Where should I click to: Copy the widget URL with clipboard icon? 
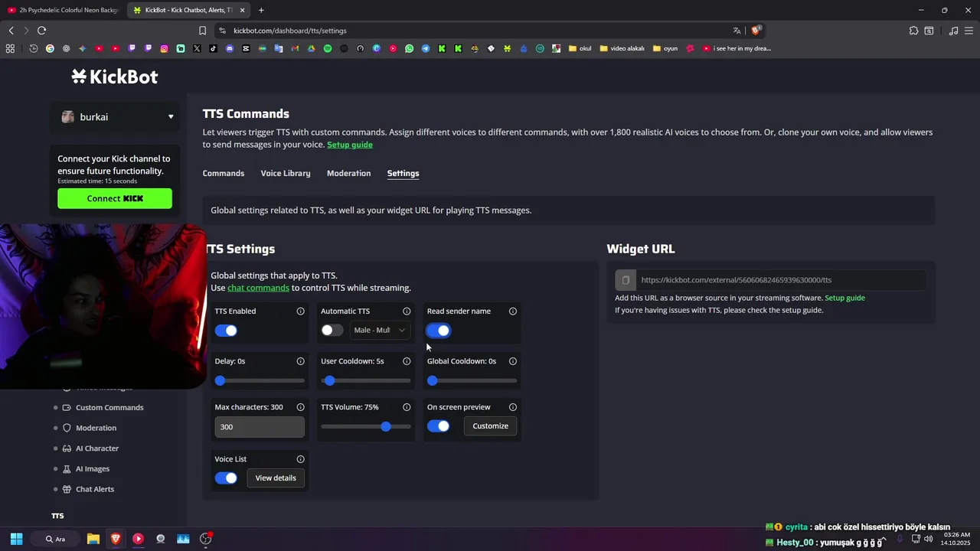tap(626, 280)
